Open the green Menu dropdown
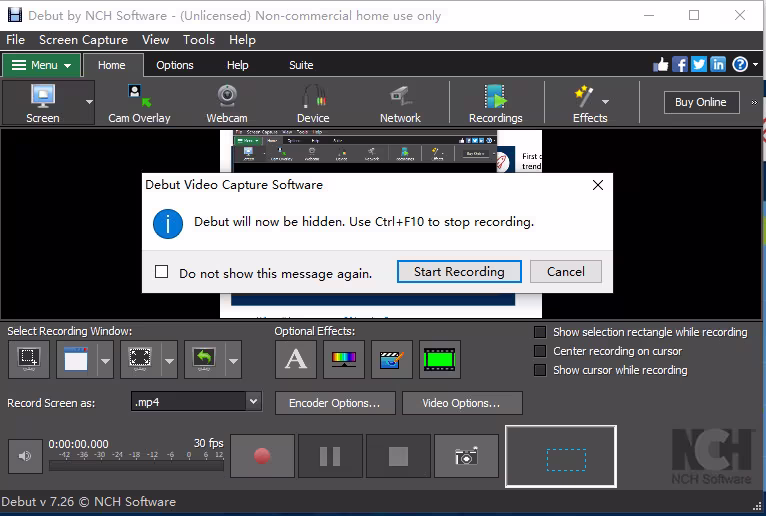Image resolution: width=766 pixels, height=516 pixels. pos(42,65)
